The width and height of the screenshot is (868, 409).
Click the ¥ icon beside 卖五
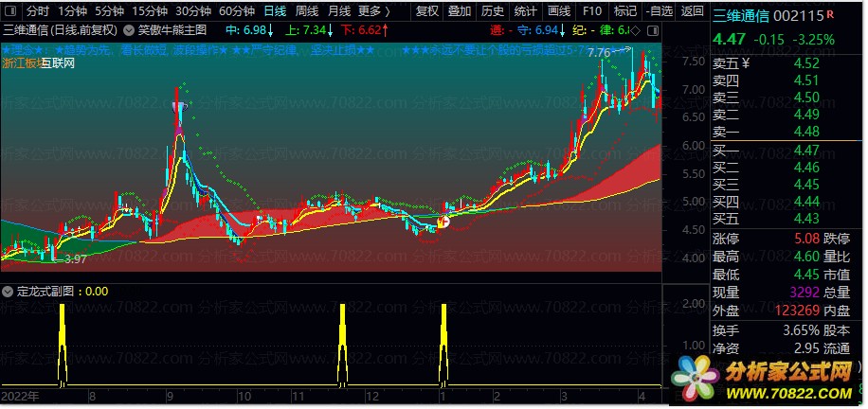tap(745, 63)
